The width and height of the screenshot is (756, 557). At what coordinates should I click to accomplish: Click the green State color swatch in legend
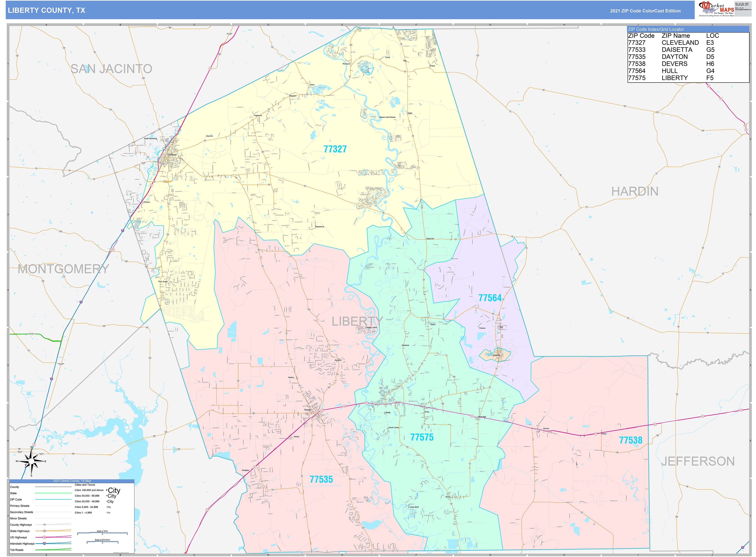(x=54, y=493)
